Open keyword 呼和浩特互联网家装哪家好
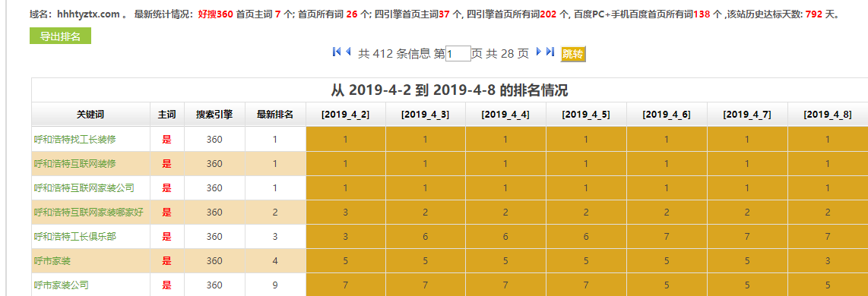 tap(89, 213)
